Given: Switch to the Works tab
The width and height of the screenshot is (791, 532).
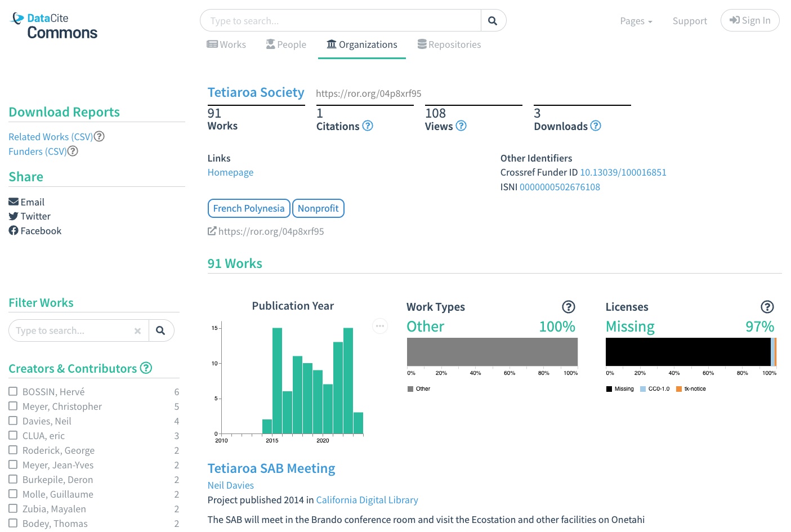Looking at the screenshot, I should 226,44.
